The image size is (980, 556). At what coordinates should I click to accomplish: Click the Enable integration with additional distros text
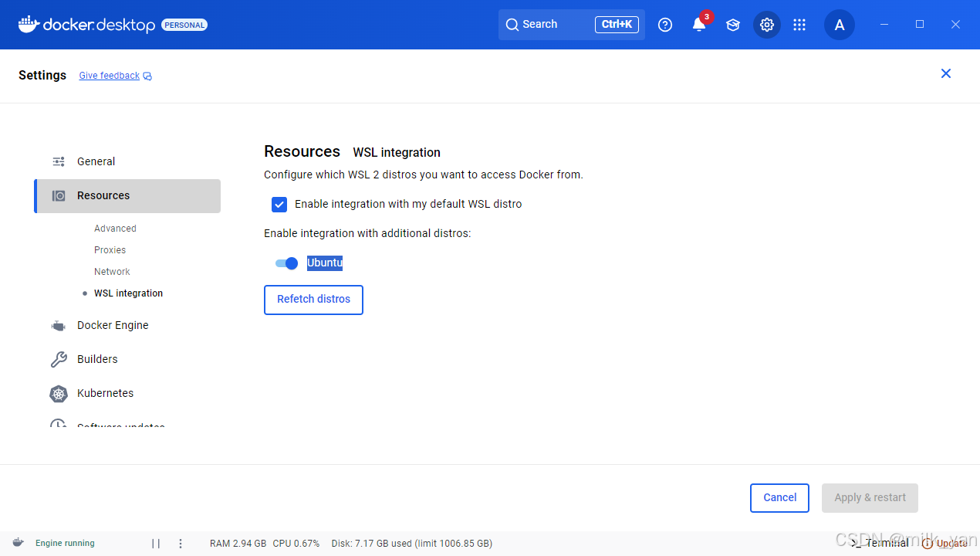click(x=367, y=233)
